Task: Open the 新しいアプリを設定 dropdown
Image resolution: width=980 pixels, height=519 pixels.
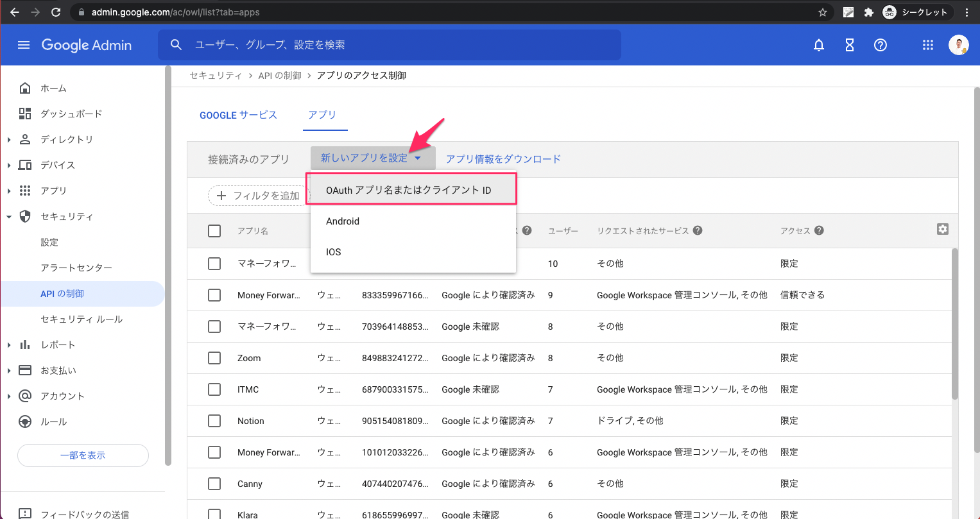Action: [373, 158]
